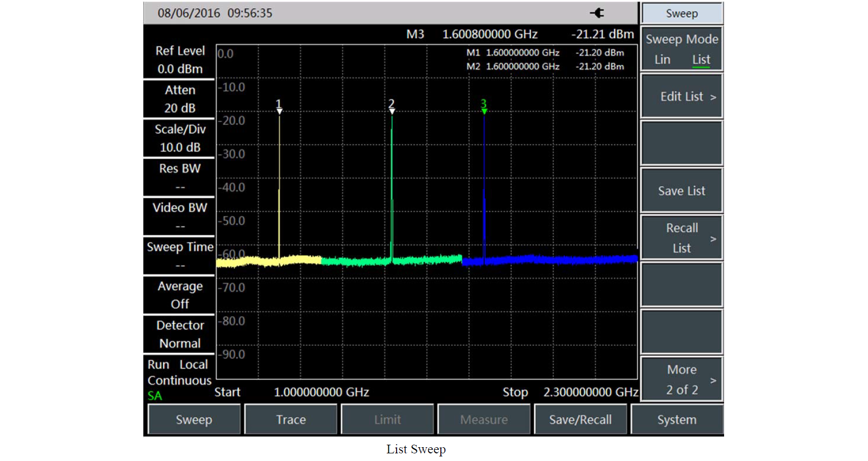Select marker 2 on green trace

click(x=391, y=106)
